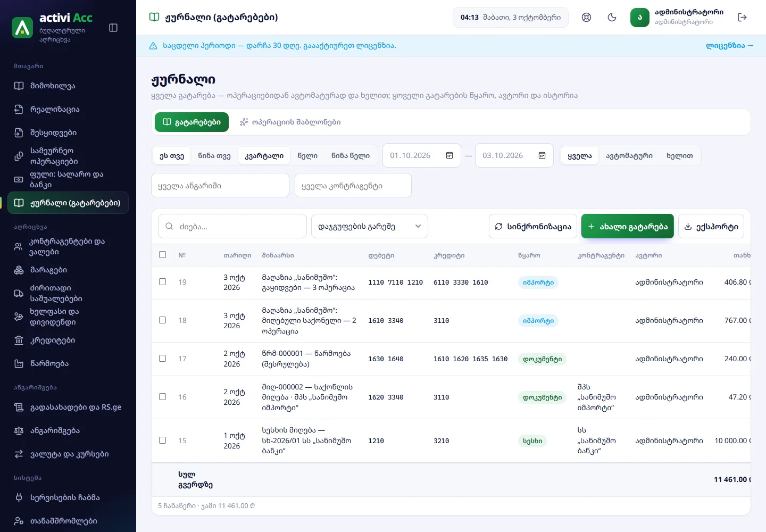Open the ყველა კონტრაგენტი filter
The height and width of the screenshot is (532, 766).
tap(353, 186)
